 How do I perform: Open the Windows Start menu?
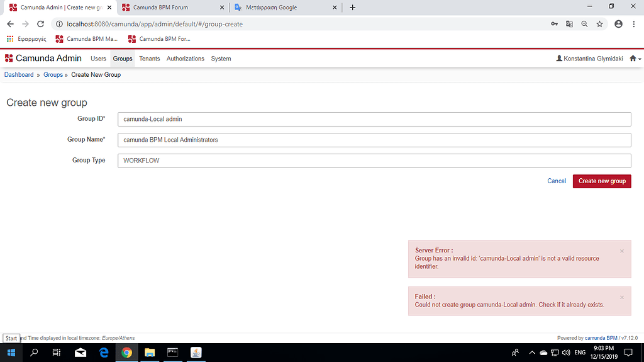[11, 353]
